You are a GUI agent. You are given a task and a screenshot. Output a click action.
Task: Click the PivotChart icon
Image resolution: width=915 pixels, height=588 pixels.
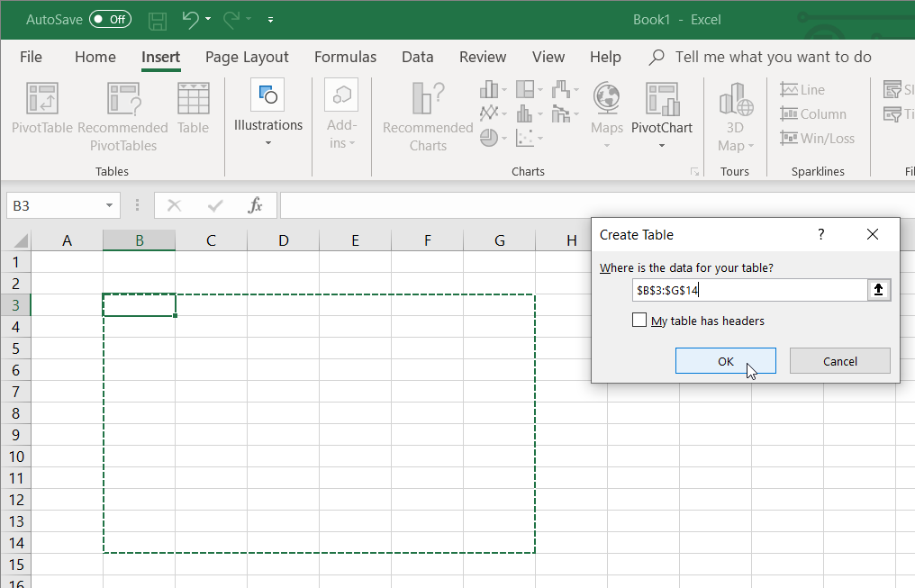(x=662, y=98)
